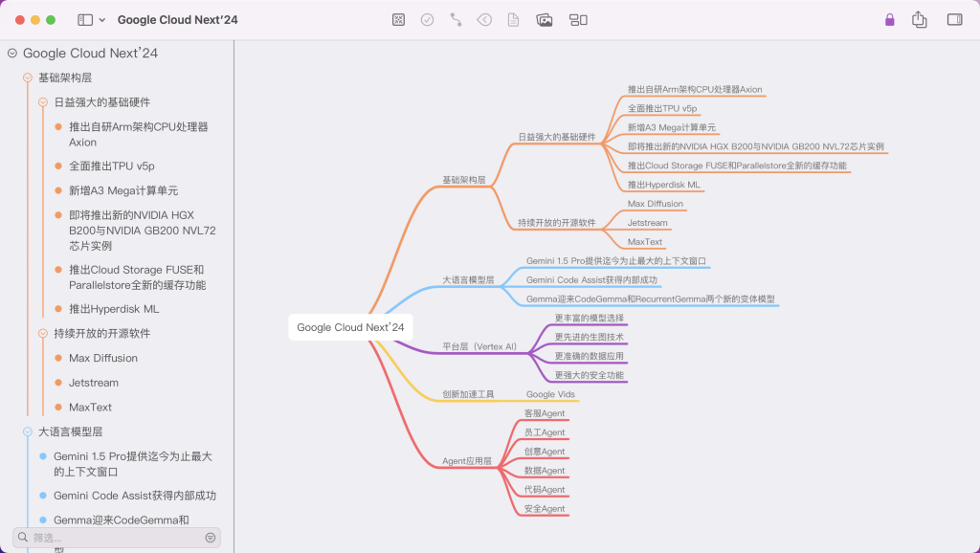Image resolution: width=980 pixels, height=553 pixels.
Task: Add a note using the document icon
Action: point(513,20)
